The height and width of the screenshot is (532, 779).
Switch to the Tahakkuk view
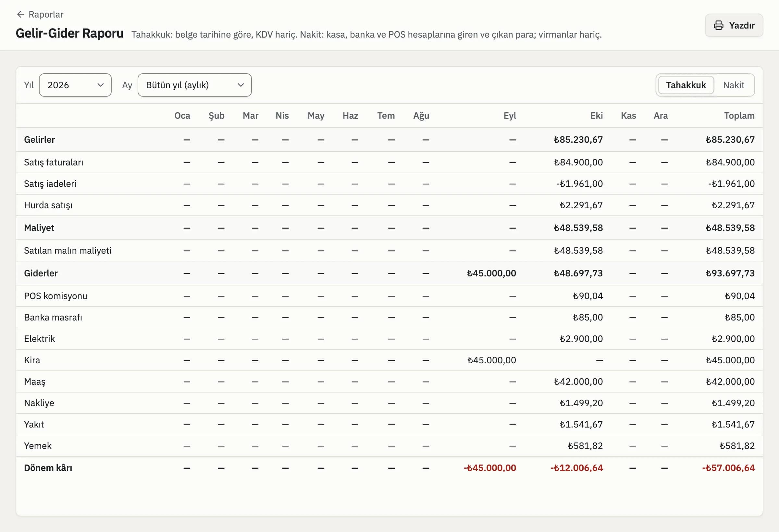coord(686,85)
